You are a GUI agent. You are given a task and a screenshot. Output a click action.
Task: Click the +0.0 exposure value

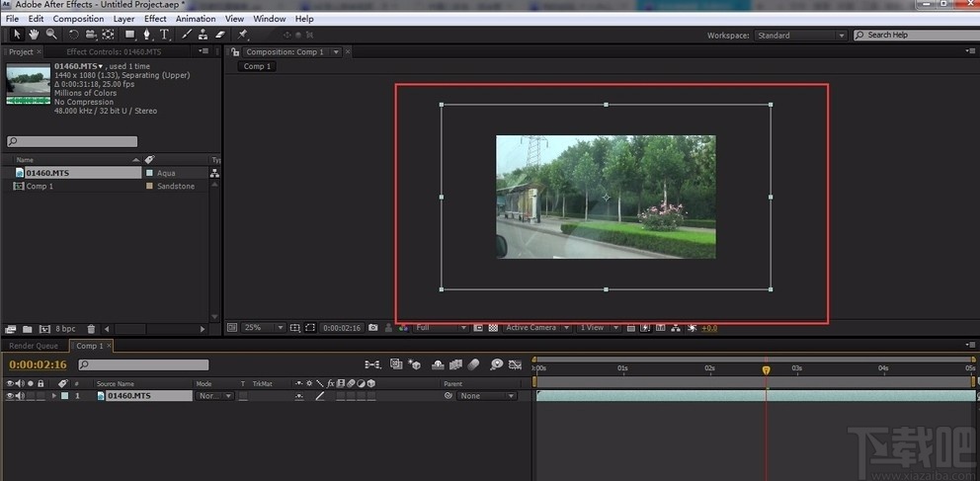(709, 327)
